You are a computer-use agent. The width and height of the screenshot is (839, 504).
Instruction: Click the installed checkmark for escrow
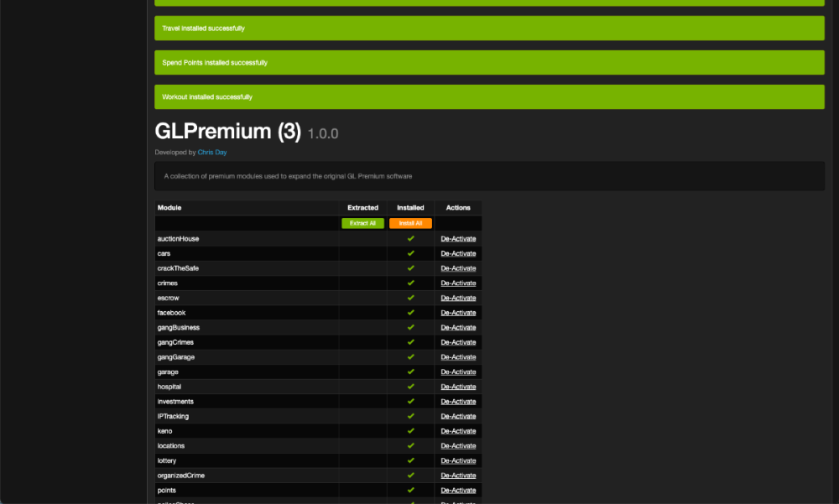[411, 298]
